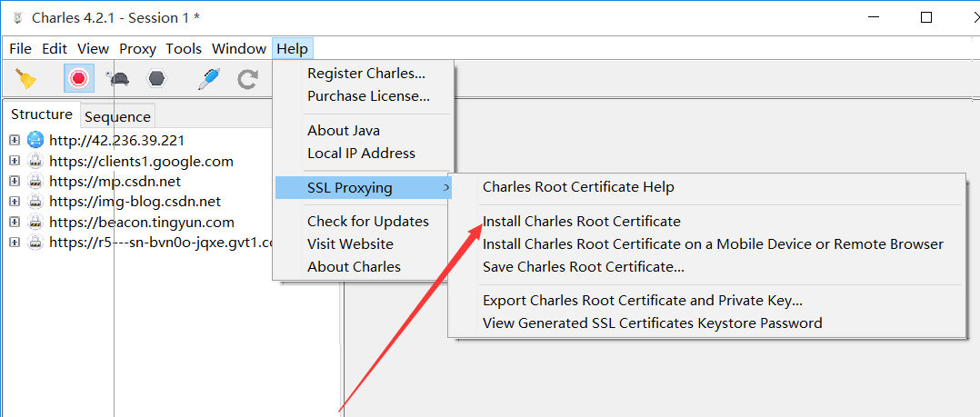Open the Edit menu

[x=55, y=49]
